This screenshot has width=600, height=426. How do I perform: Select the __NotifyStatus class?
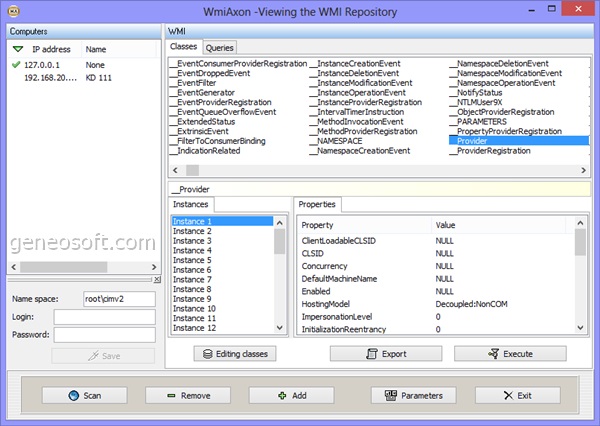(476, 92)
